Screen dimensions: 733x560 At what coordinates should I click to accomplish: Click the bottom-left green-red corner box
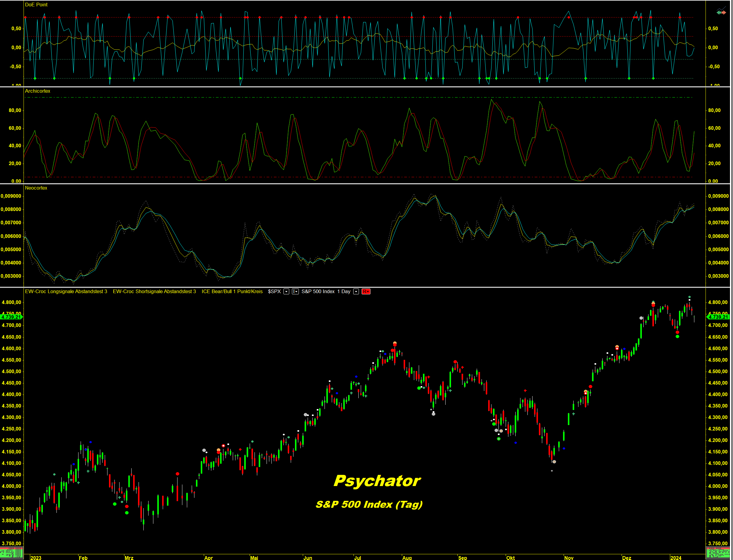[12, 554]
